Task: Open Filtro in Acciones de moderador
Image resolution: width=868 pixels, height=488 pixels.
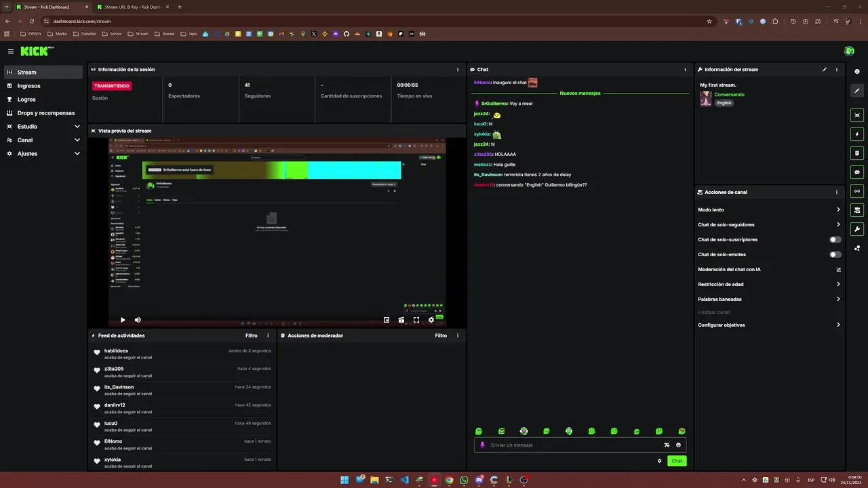Action: (x=441, y=335)
